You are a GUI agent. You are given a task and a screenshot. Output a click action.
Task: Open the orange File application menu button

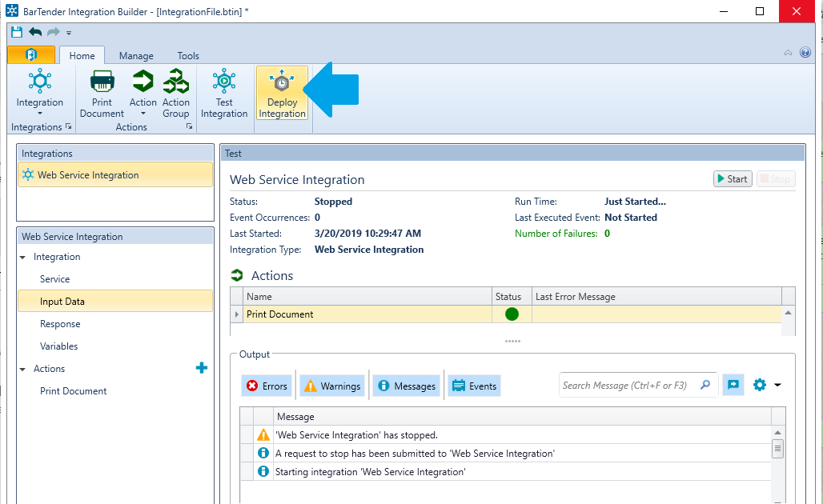[31, 54]
